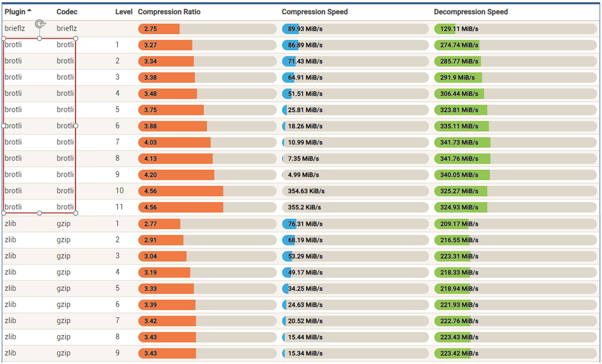This screenshot has height=364, width=602.
Task: Sort by the Level column header
Action: (124, 12)
